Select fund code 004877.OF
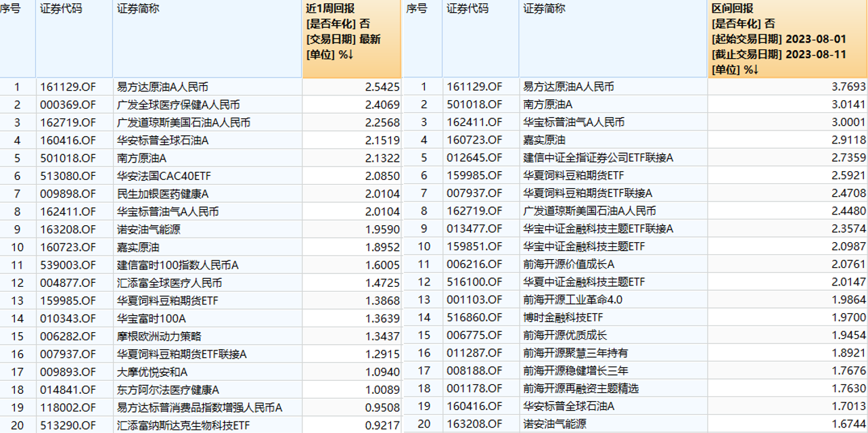Screen dimensions: 868x433 click(68, 283)
